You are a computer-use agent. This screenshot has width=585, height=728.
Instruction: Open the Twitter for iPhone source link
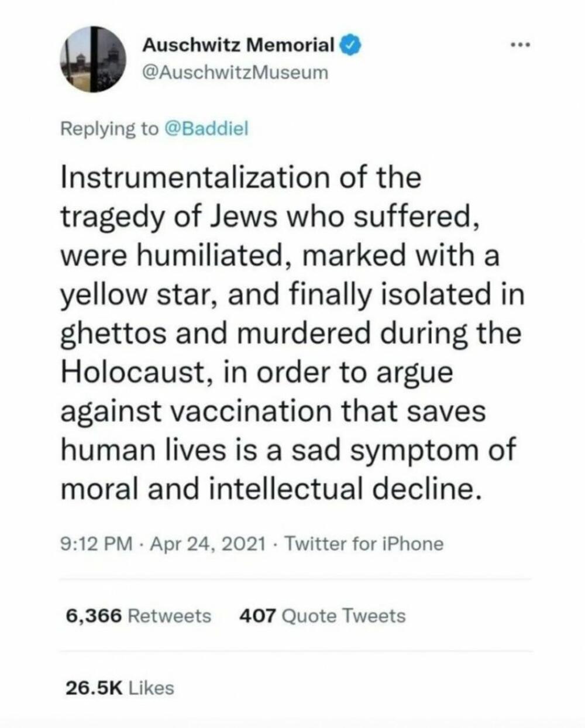pyautogui.click(x=364, y=544)
